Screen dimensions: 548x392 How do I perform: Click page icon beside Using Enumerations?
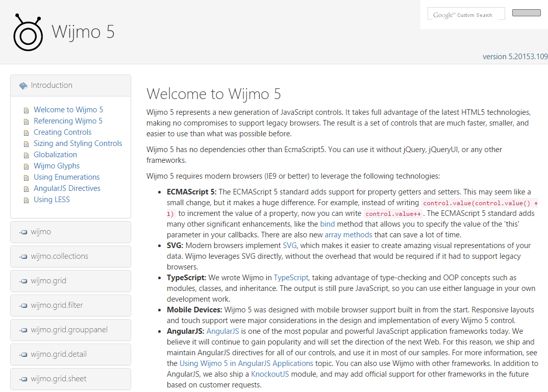[x=26, y=178]
